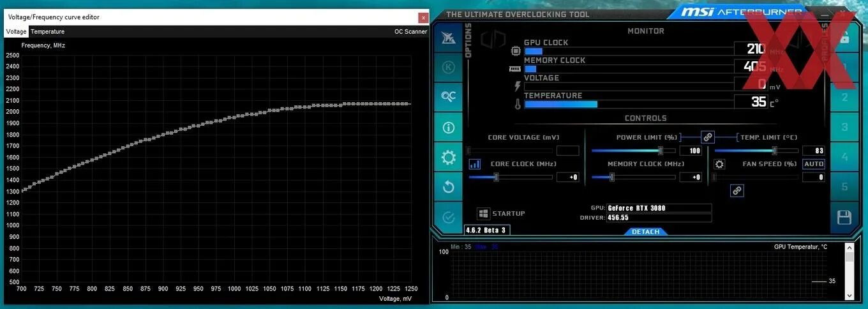868x309 pixels.
Task: Click the OPTIONS vertical label
Action: coord(468,41)
